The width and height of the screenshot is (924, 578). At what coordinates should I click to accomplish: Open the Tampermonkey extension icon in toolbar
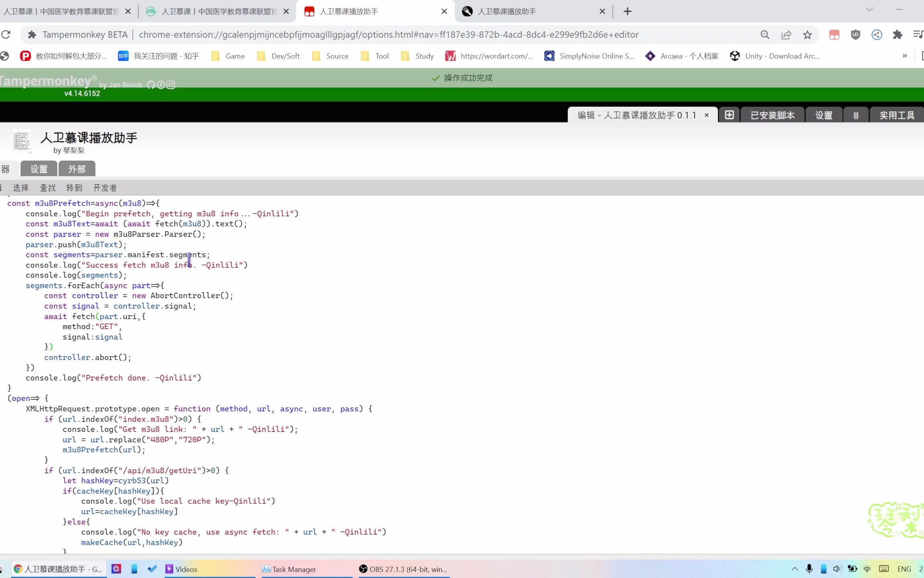coord(834,35)
